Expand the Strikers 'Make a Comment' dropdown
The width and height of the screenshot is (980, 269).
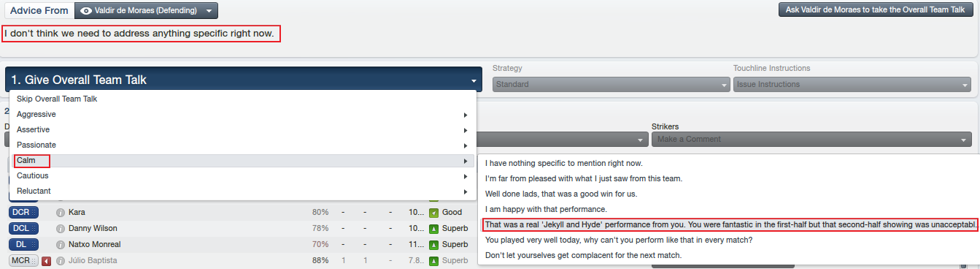pyautogui.click(x=811, y=139)
